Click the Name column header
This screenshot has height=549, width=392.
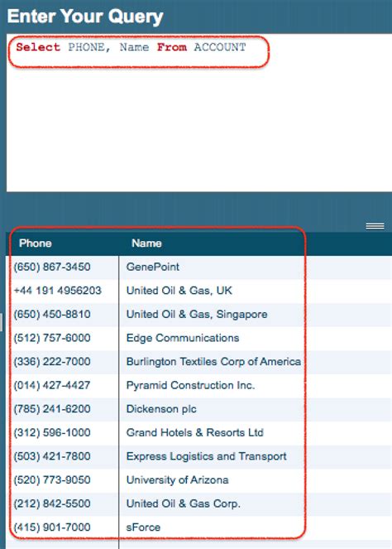(x=146, y=243)
